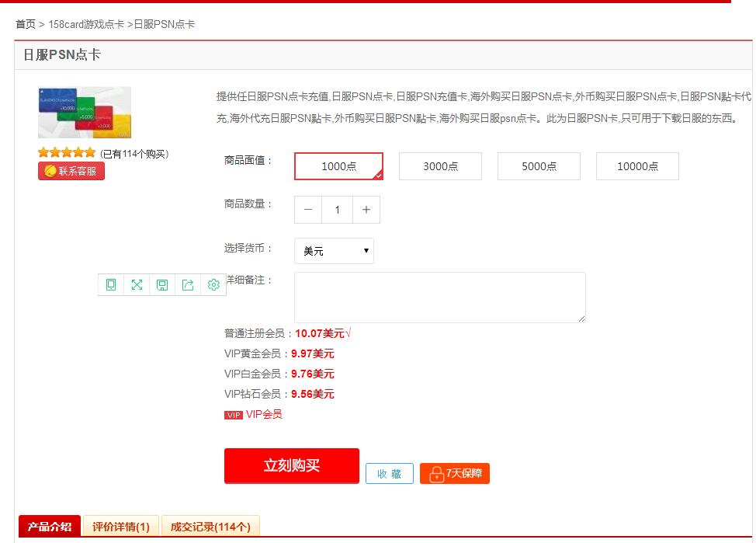Click the five-star rating icons
Viewport: 756px width, 543px height.
point(67,153)
